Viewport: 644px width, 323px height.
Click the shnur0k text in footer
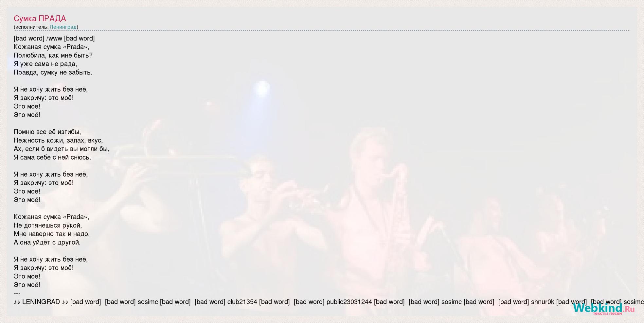click(543, 302)
